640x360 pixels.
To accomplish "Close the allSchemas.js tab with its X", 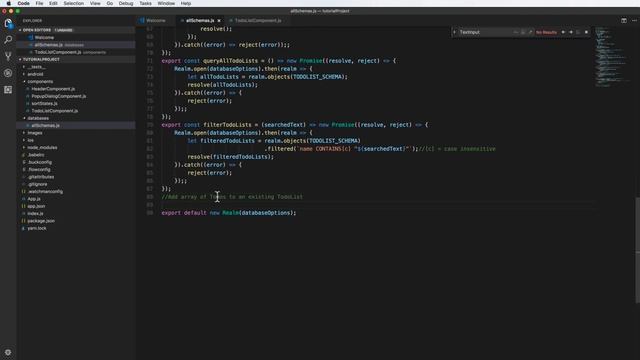I will (219, 20).
